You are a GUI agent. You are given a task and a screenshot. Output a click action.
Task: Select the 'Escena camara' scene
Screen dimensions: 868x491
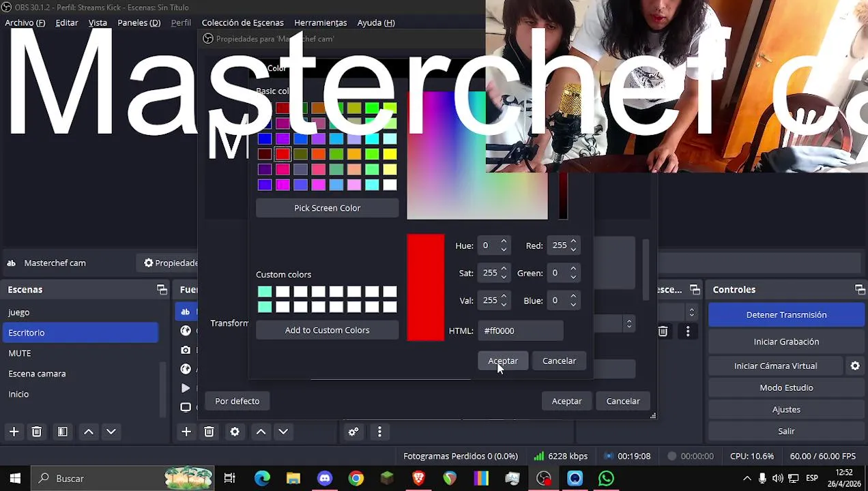click(37, 374)
